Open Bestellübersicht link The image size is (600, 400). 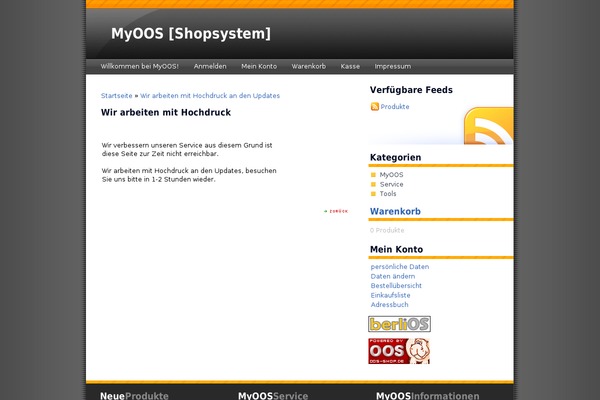(396, 286)
